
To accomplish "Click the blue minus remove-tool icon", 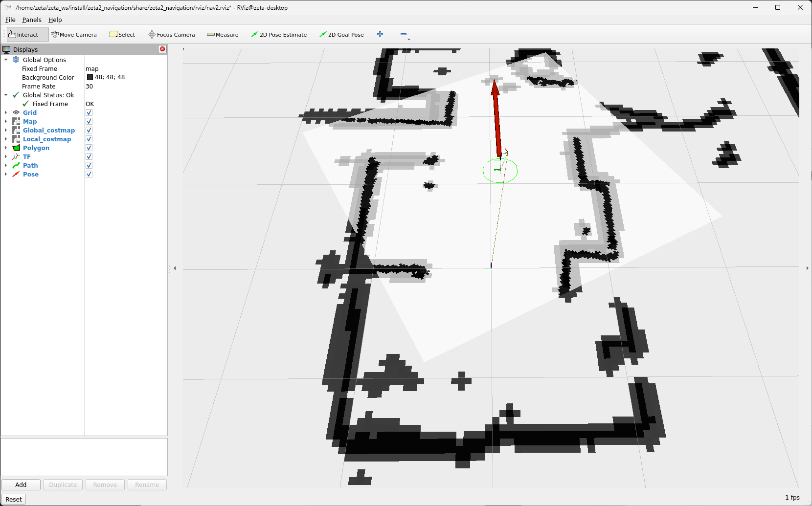I will pos(404,34).
